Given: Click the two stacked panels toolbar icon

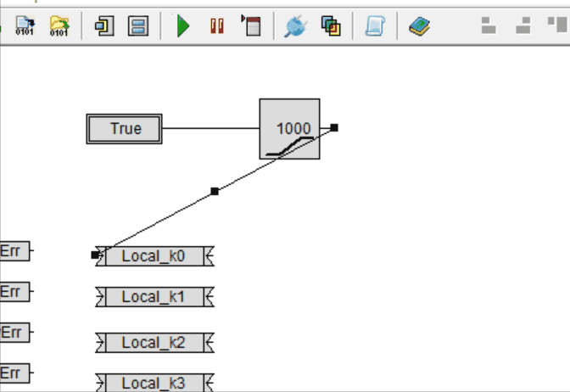Looking at the screenshot, I should 138,25.
